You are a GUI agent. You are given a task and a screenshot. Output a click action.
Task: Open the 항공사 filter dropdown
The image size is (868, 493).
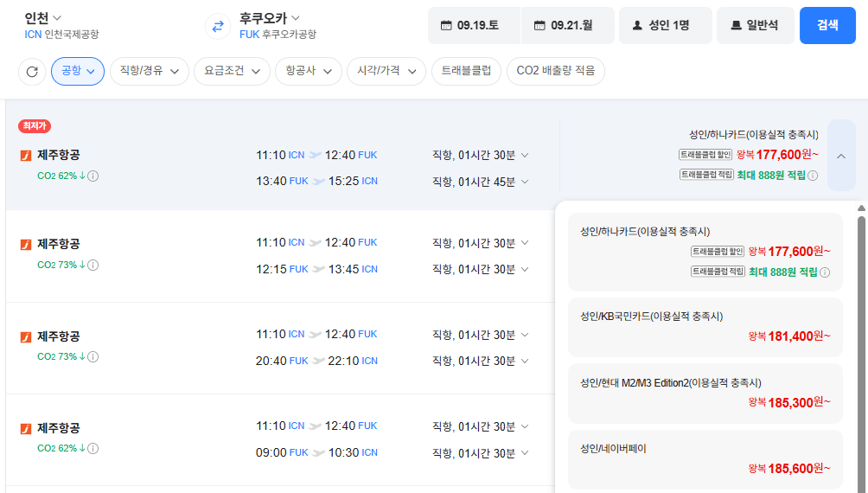click(x=309, y=72)
